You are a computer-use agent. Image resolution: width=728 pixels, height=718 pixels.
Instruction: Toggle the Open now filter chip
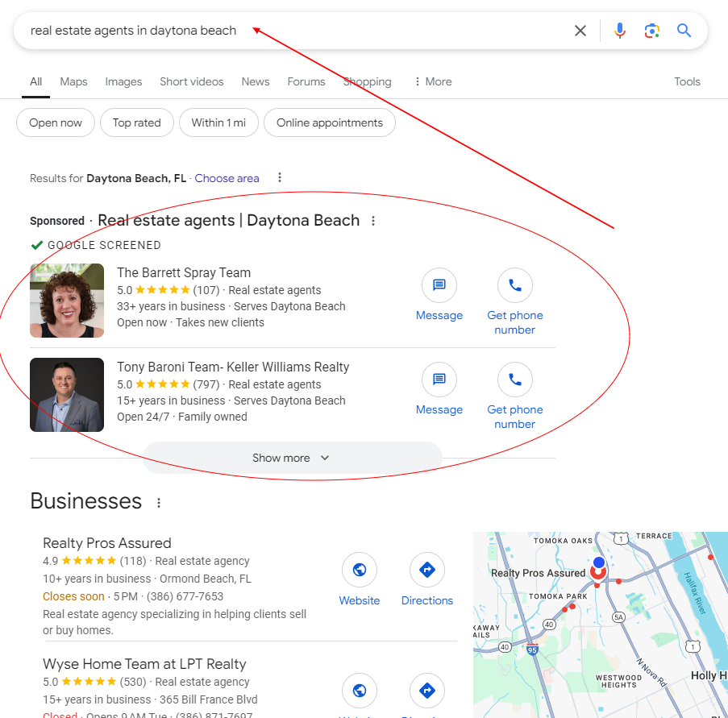click(56, 122)
